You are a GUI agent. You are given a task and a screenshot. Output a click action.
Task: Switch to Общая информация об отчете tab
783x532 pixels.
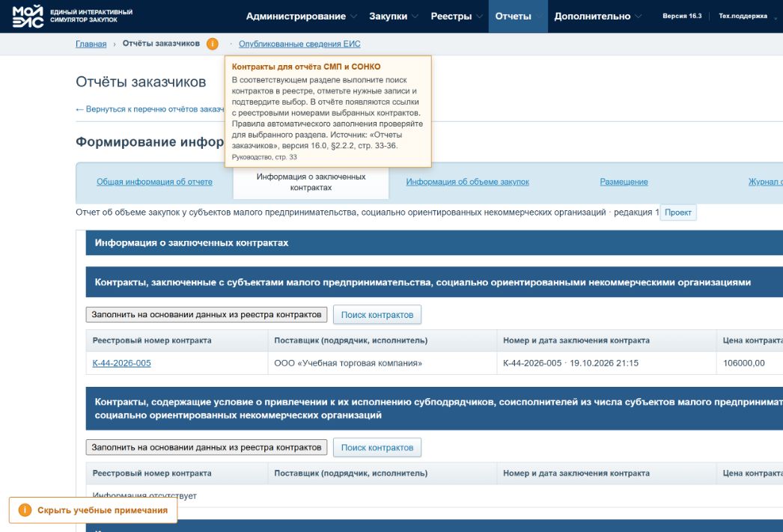(154, 182)
